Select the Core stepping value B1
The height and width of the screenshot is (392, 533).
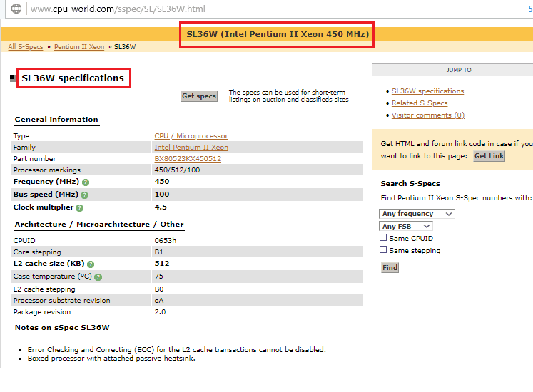click(158, 252)
